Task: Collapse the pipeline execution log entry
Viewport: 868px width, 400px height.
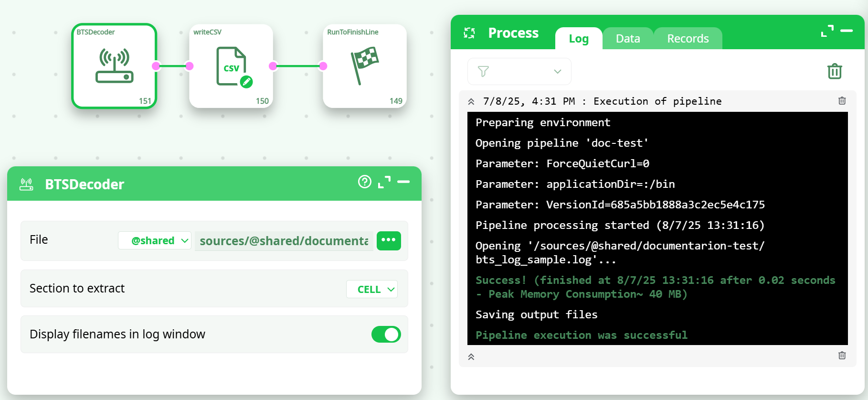Action: tap(471, 101)
